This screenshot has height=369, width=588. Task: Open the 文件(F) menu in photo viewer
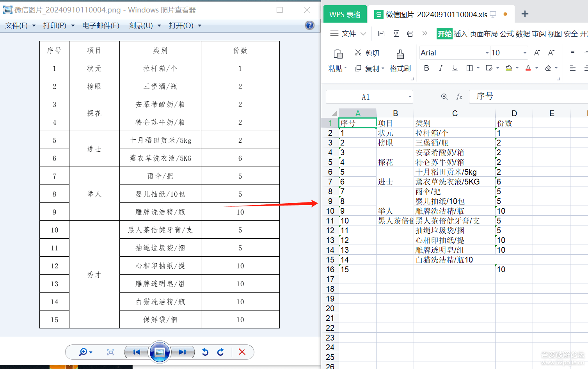[x=16, y=25]
